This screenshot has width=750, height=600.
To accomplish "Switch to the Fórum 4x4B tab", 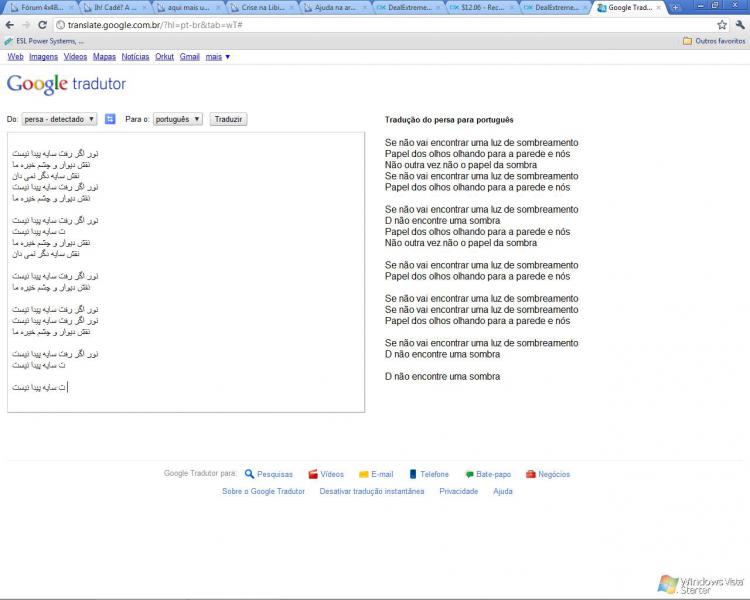I will (x=41, y=8).
